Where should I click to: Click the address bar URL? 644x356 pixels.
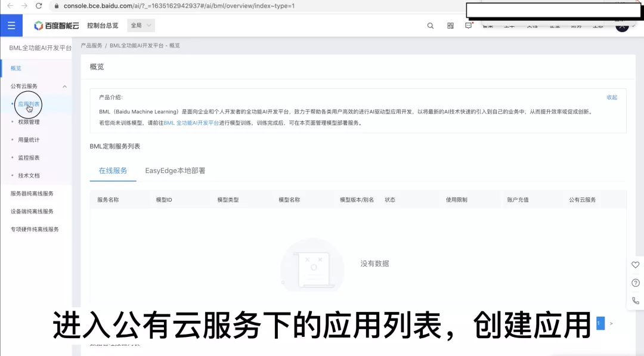(x=179, y=6)
